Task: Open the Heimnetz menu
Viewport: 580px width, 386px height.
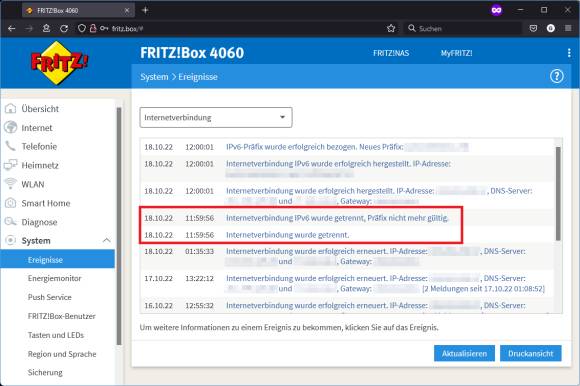Action: [x=40, y=165]
